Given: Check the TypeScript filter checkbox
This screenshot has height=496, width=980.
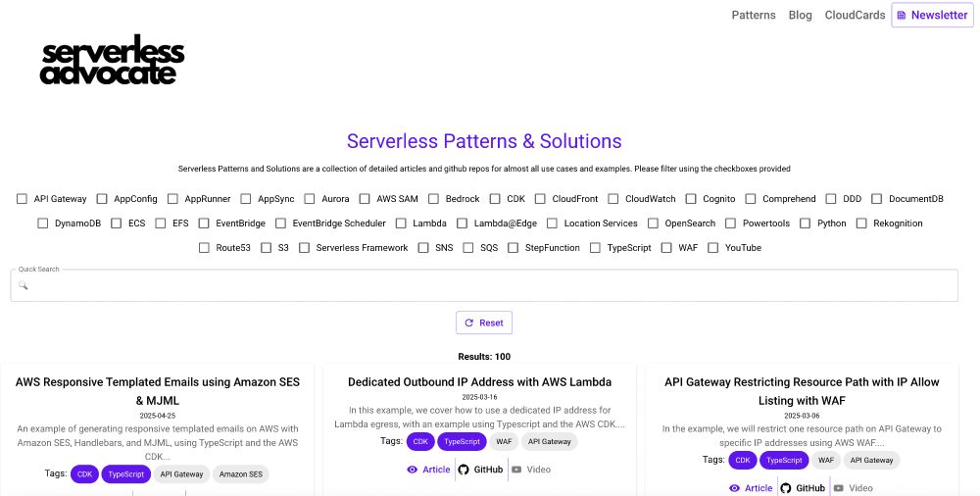Looking at the screenshot, I should (x=595, y=247).
